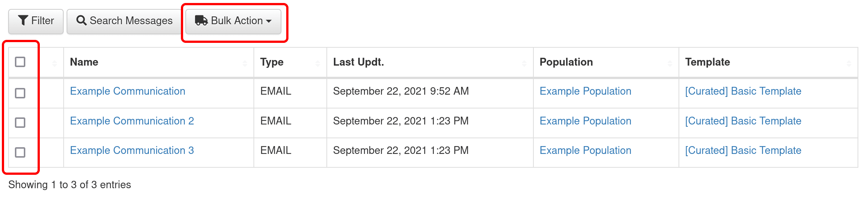Click the Type column header text
This screenshot has height=202, width=868.
272,62
